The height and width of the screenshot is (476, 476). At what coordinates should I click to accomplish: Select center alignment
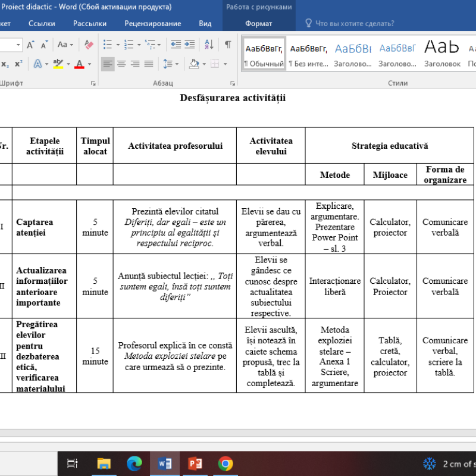tap(121, 64)
